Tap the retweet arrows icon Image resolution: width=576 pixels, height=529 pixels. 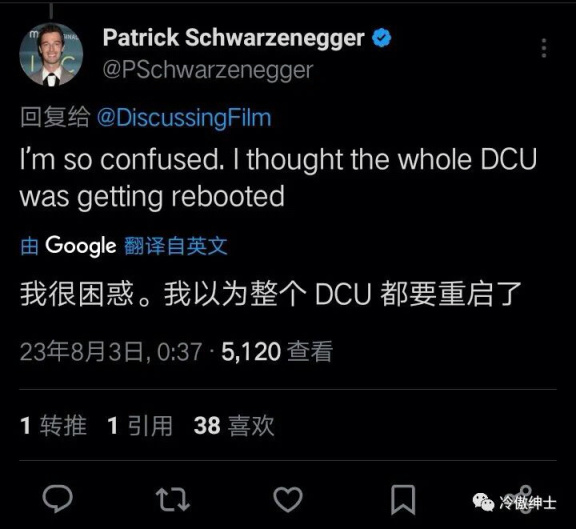(x=172, y=499)
